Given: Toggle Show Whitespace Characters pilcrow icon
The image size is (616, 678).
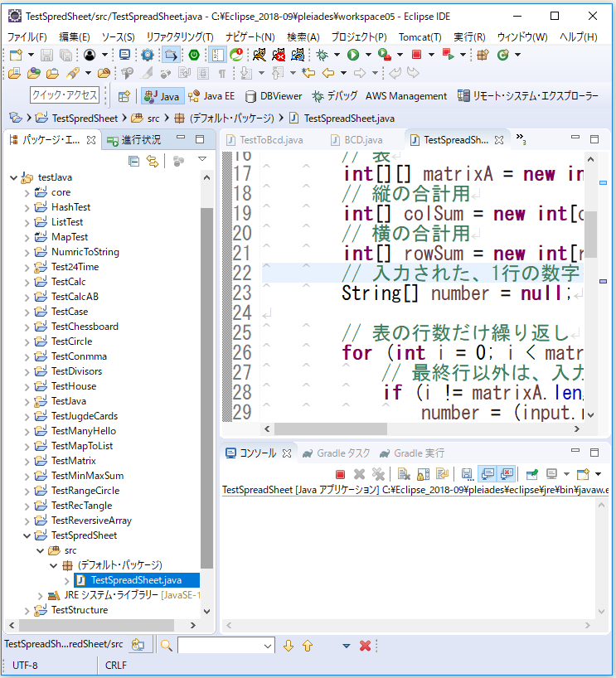Looking at the screenshot, I should point(222,74).
